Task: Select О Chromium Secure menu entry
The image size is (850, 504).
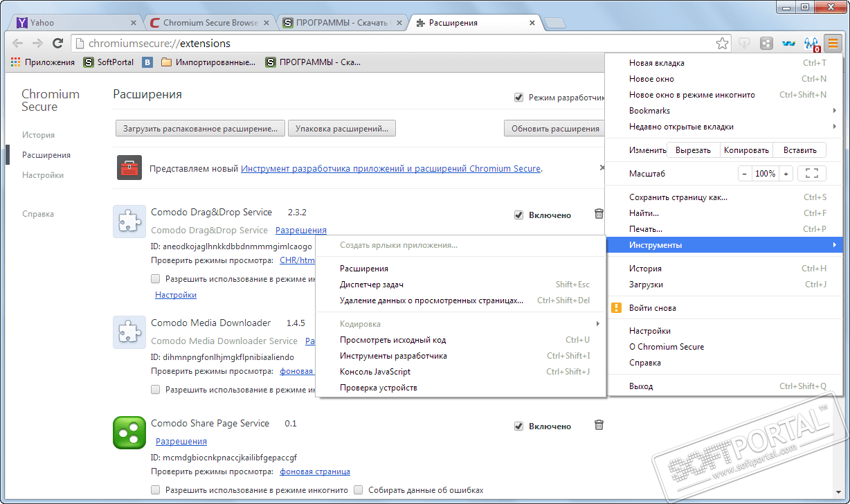Action: pos(724,347)
